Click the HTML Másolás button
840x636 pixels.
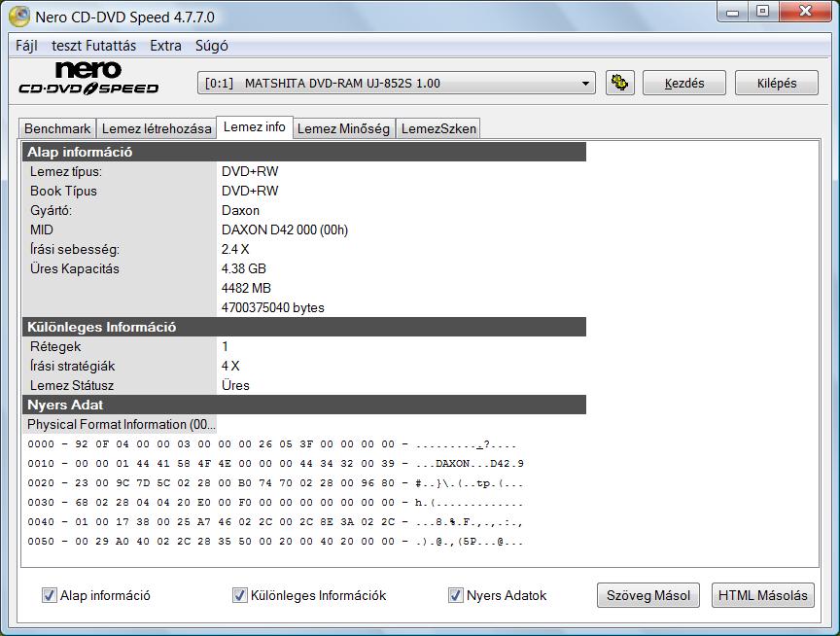tap(763, 595)
